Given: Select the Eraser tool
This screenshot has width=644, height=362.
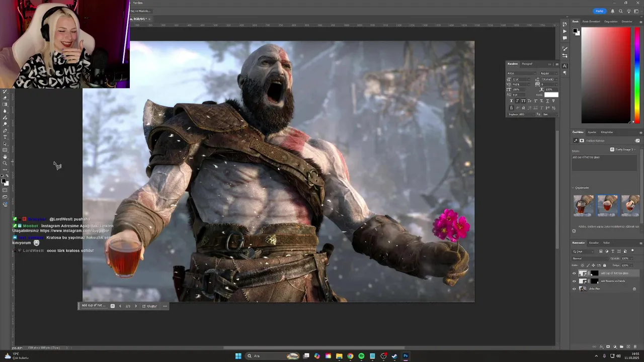Looking at the screenshot, I should point(5,98).
